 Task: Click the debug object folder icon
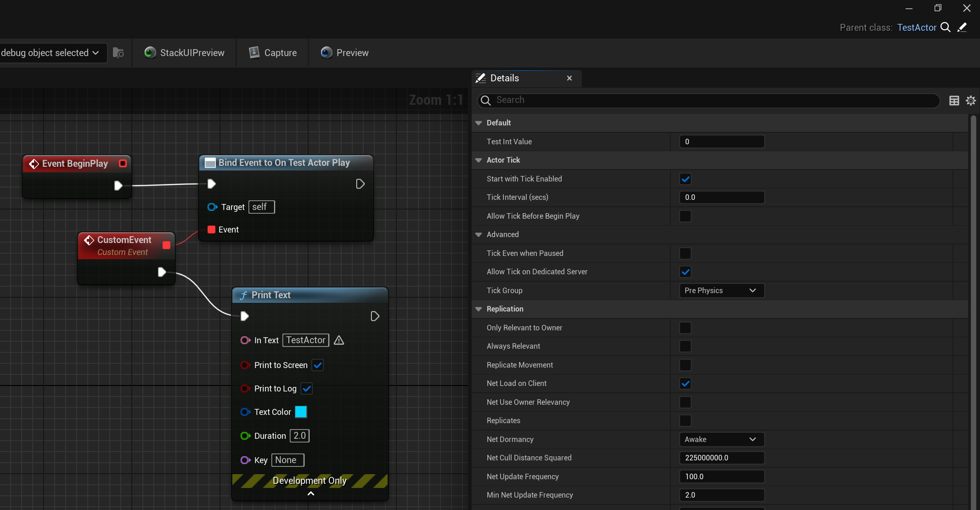coord(118,53)
